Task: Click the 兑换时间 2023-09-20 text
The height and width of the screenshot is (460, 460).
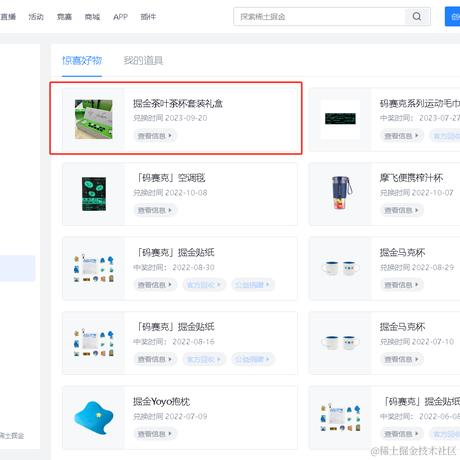Action: [x=170, y=118]
